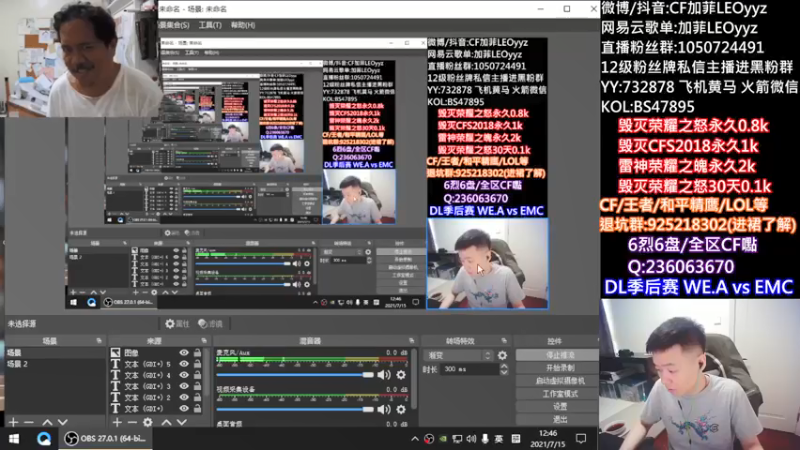Select the 场景 scene in the scenes list

pos(55,353)
